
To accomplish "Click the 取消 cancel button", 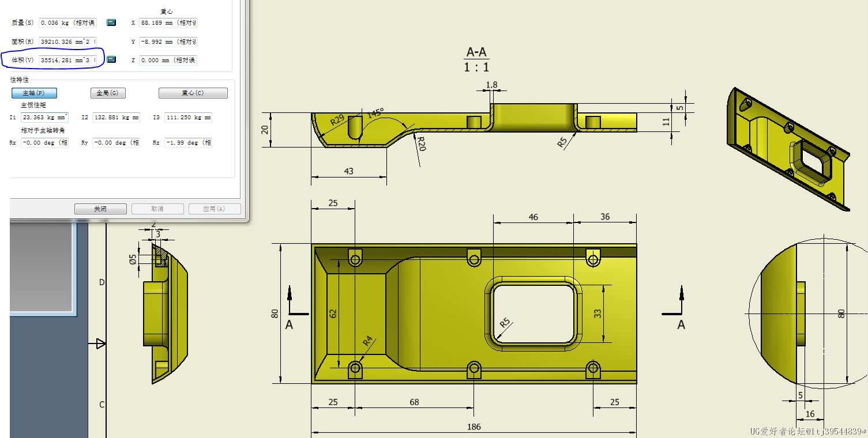I will pyautogui.click(x=157, y=209).
